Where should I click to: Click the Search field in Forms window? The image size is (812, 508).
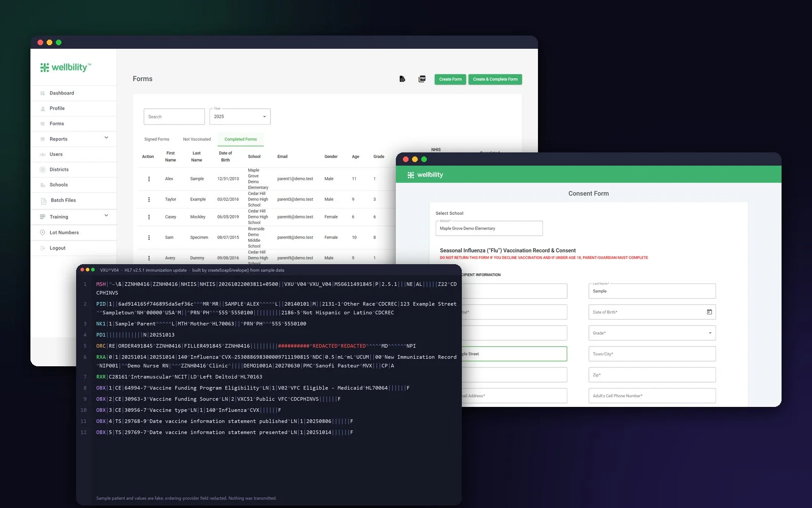(174, 116)
